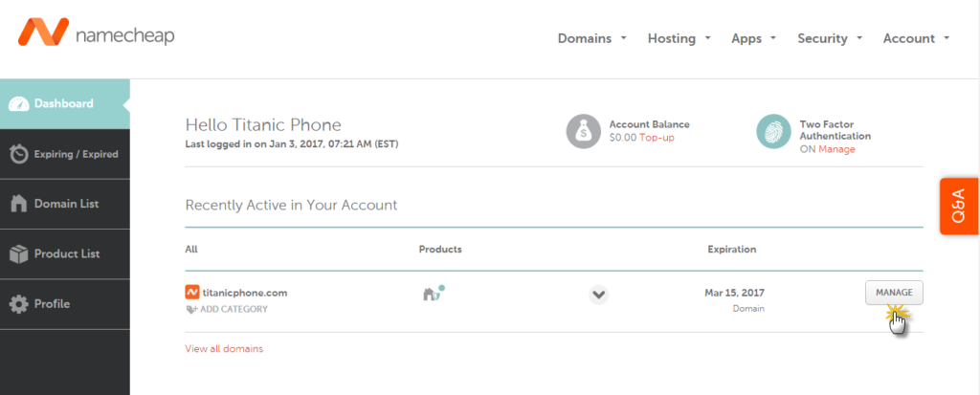Open Expiring / Expired sidebar section
The height and width of the screenshot is (395, 980).
click(x=65, y=154)
